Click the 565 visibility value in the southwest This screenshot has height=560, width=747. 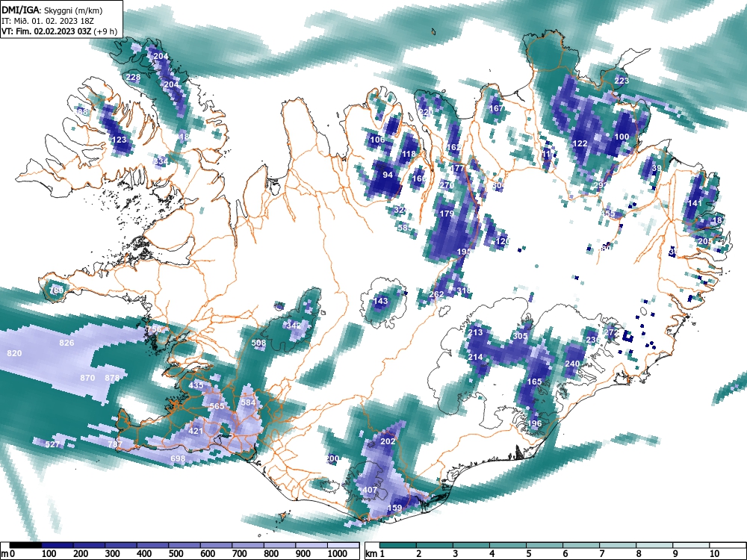click(x=217, y=406)
